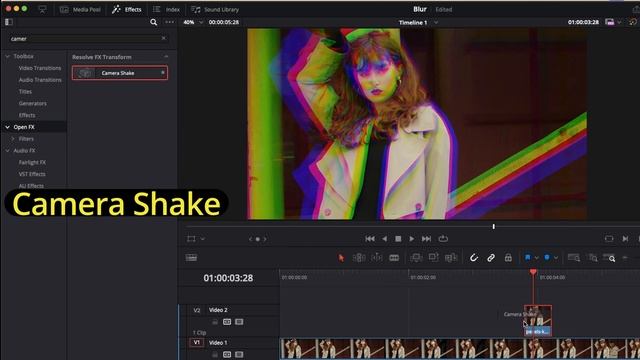
Task: Select the Selection Mode arrow tool
Action: tap(341, 258)
